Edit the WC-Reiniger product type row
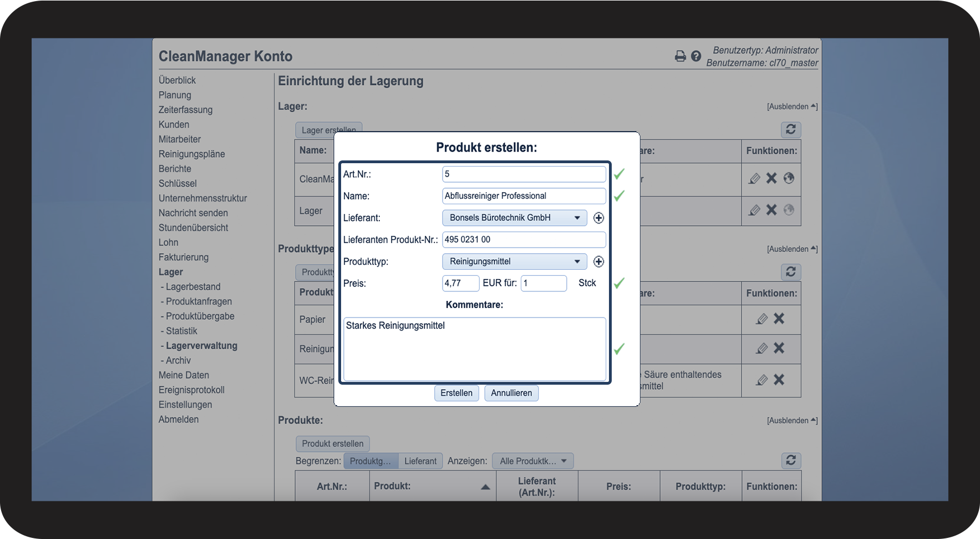Viewport: 980px width, 539px height. pyautogui.click(x=762, y=380)
